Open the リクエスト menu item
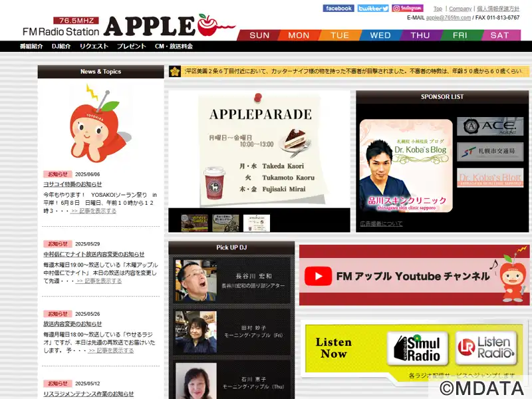This screenshot has width=532, height=399. pos(94,46)
